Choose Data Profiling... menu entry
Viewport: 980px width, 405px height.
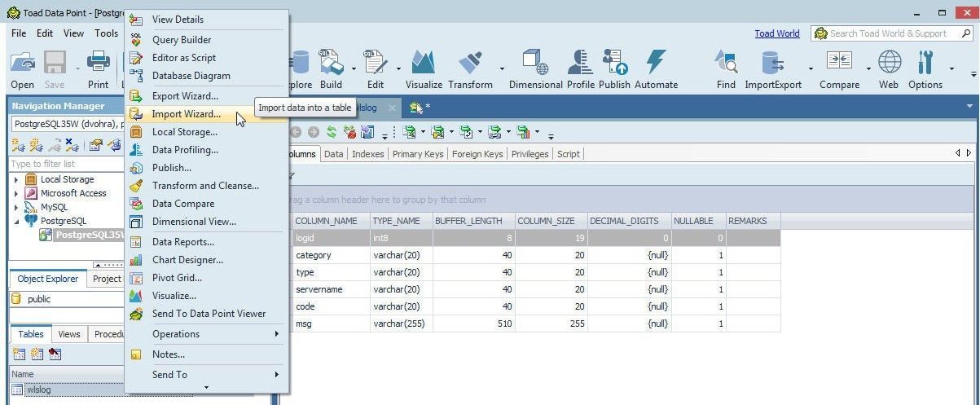[185, 150]
